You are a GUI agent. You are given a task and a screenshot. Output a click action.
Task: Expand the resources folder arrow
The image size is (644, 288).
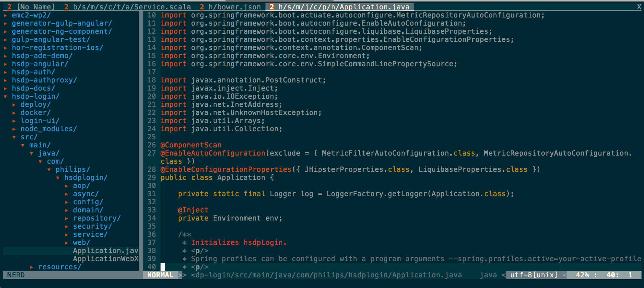[32, 267]
